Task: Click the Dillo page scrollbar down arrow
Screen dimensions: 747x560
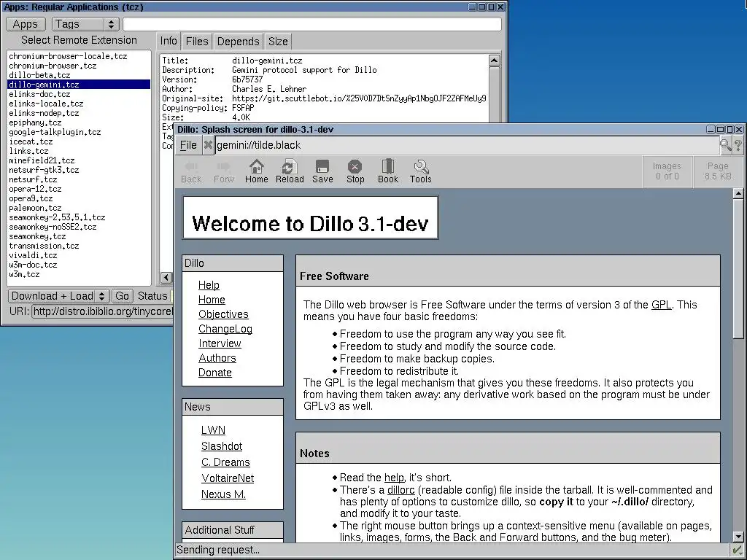Action: coord(738,537)
